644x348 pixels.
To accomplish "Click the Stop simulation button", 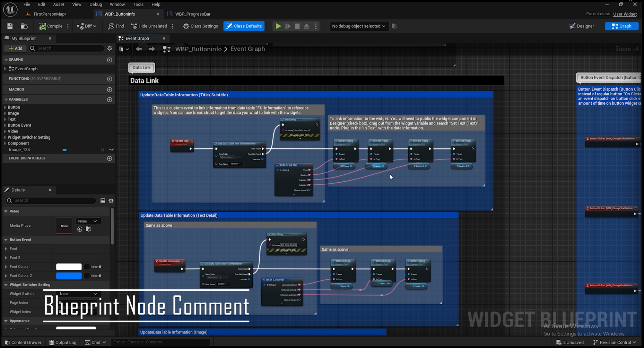I will tap(297, 26).
